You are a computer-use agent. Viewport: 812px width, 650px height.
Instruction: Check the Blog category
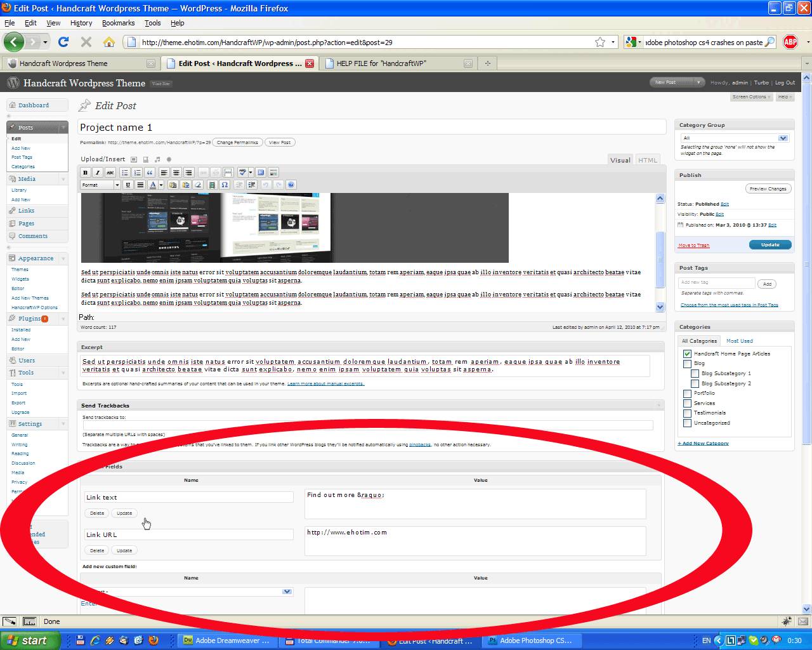[x=687, y=364]
